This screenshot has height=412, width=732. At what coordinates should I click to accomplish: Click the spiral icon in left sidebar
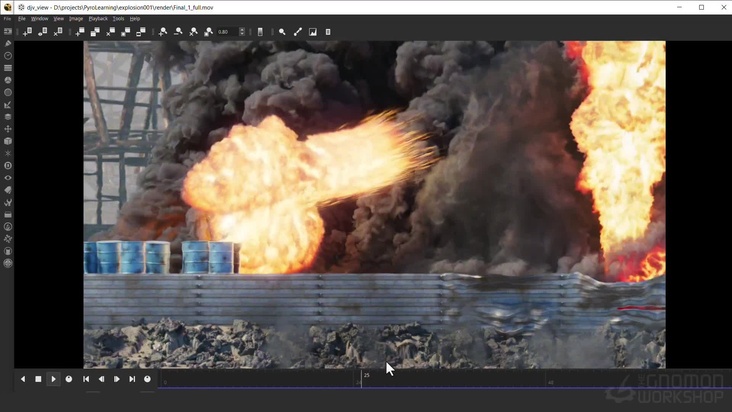7,227
